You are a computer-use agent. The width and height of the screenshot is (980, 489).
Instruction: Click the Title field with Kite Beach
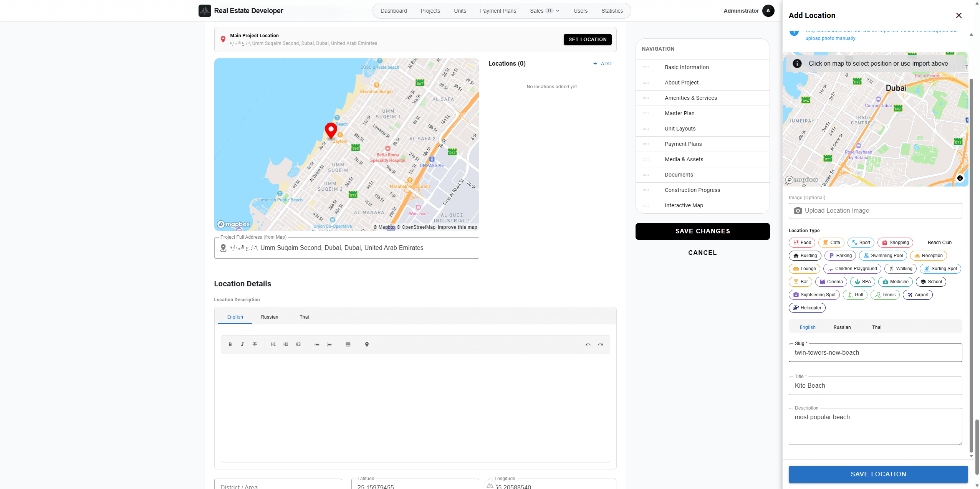tap(875, 386)
